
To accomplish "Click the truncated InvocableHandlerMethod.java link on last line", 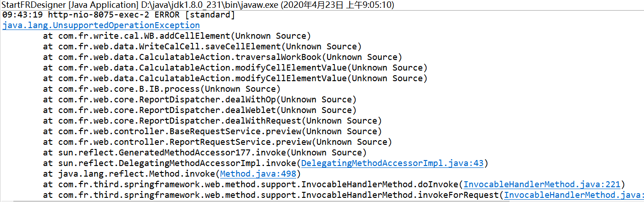I will pos(574,195).
